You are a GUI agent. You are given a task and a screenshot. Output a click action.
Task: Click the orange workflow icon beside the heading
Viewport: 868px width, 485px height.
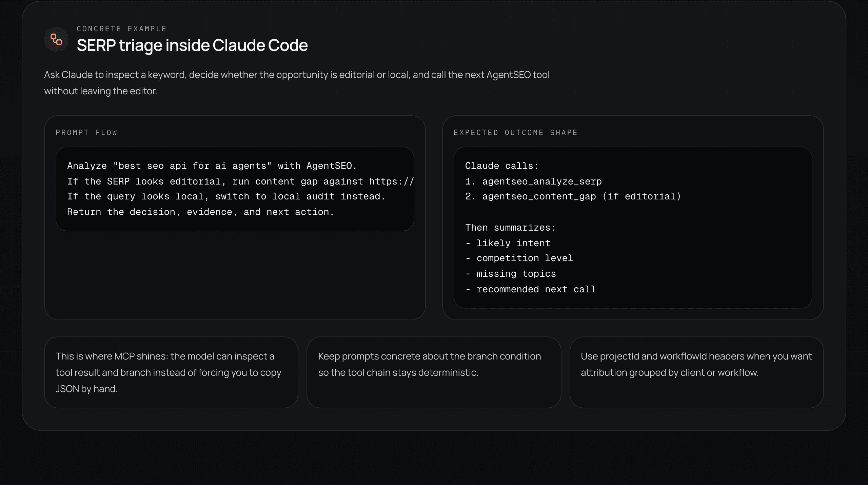56,39
